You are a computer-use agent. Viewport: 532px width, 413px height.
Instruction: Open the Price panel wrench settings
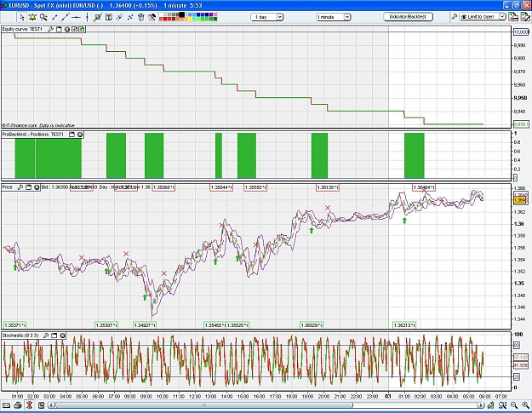click(x=20, y=187)
